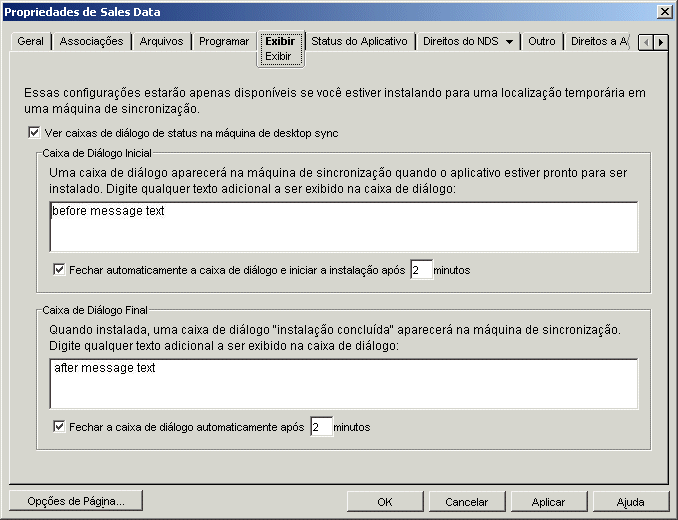Image resolution: width=678 pixels, height=520 pixels.
Task: Apply changes with the Aplicar button
Action: click(x=549, y=501)
